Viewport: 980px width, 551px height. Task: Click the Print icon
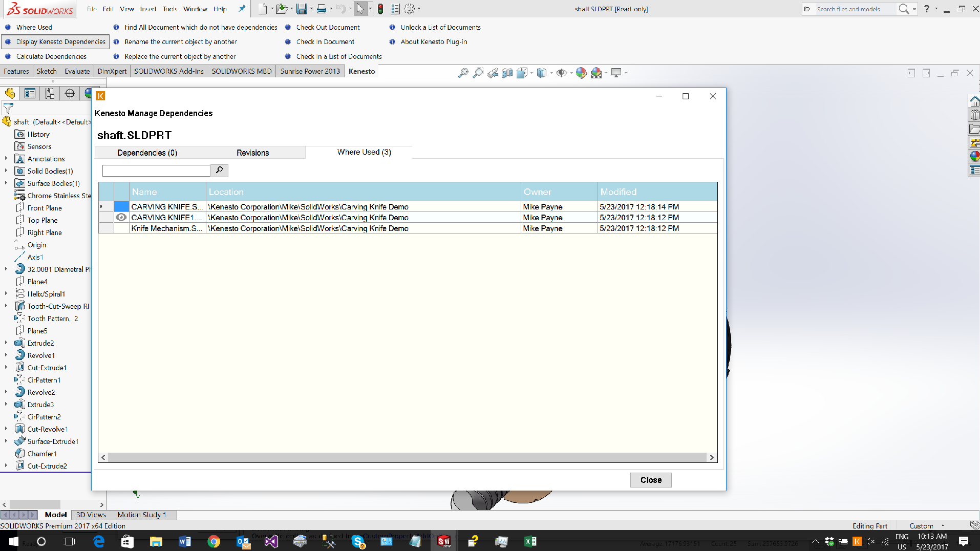tap(321, 9)
